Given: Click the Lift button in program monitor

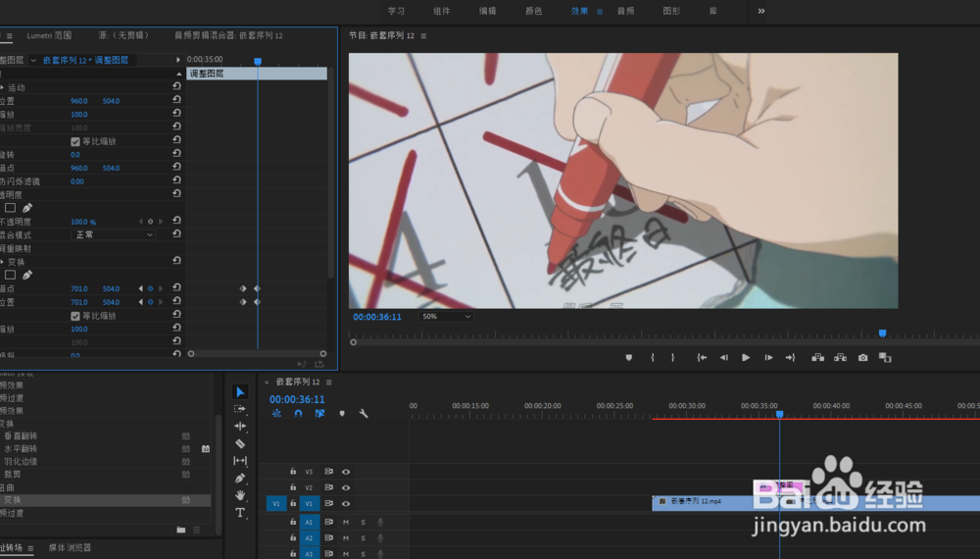Looking at the screenshot, I should point(817,358).
